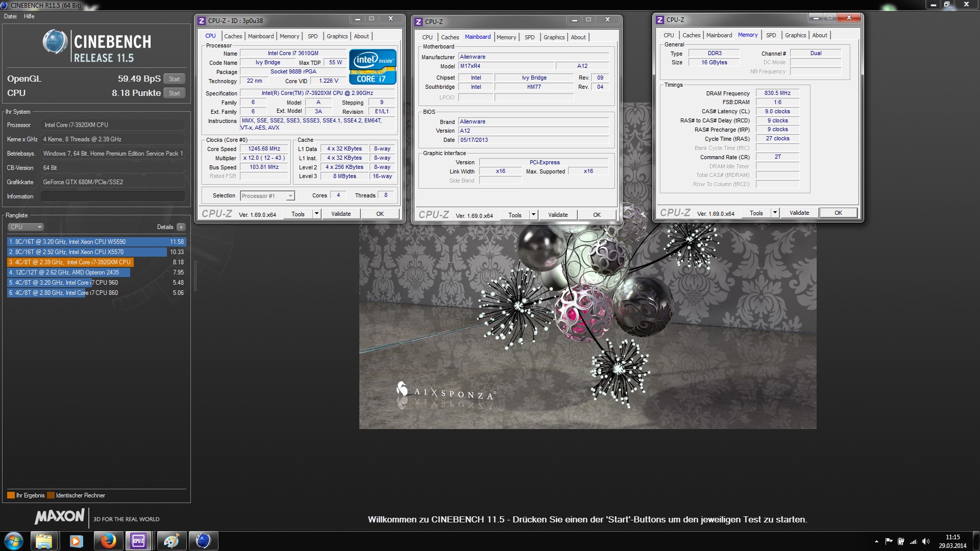Launch Firefox from the taskbar

[108, 541]
